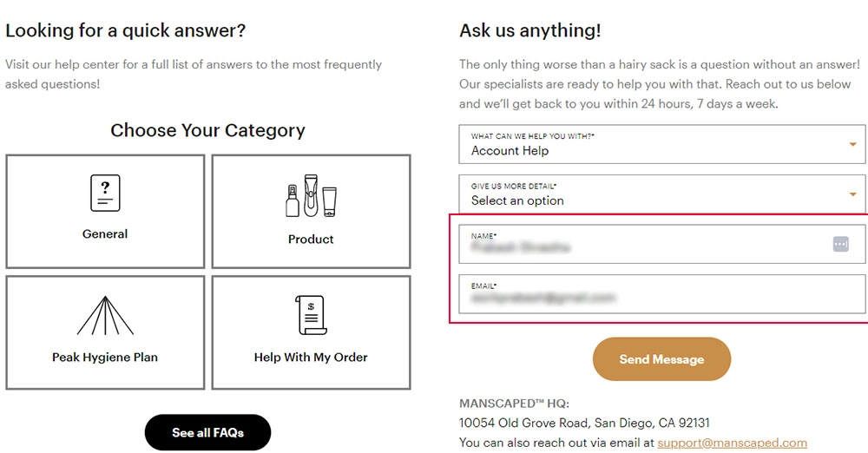
Task: Open the Account Help selection box
Action: tap(661, 144)
